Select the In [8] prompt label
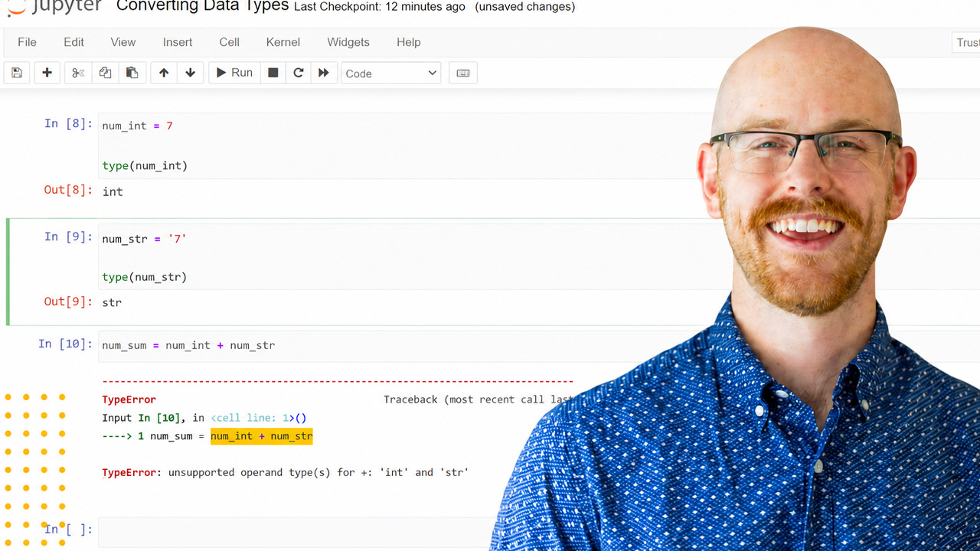Viewport: 980px width, 551px height. click(68, 124)
